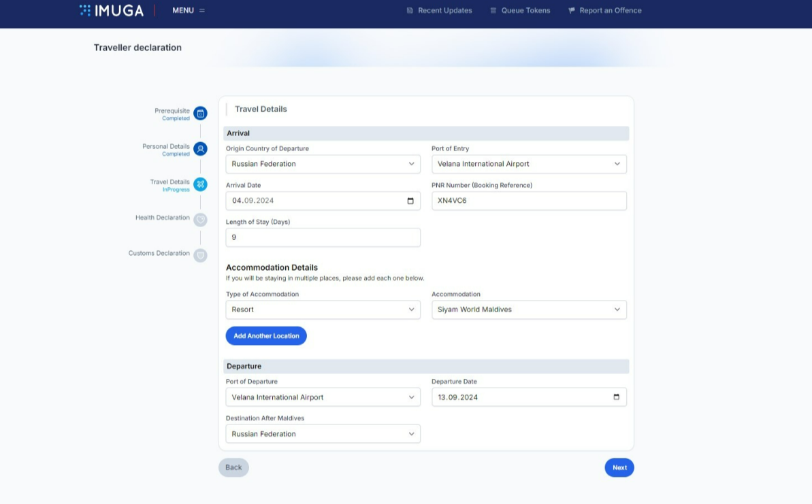
Task: Click the Traveller declaration page title
Action: point(137,48)
